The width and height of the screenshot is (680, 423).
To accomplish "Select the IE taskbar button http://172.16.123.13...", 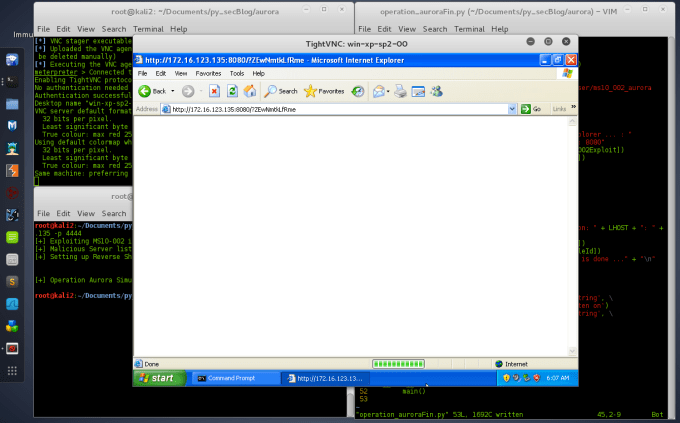I will tap(325, 378).
